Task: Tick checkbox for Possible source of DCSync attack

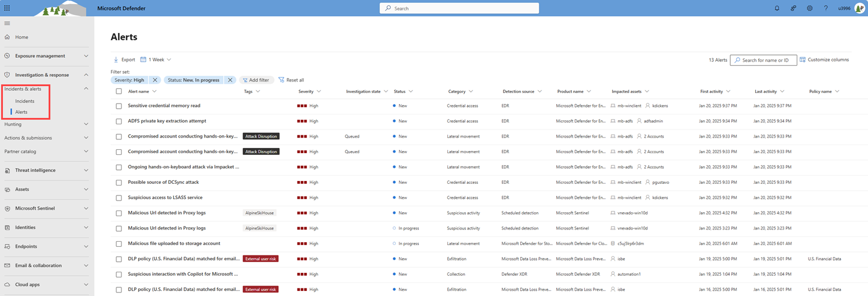Action: click(119, 182)
